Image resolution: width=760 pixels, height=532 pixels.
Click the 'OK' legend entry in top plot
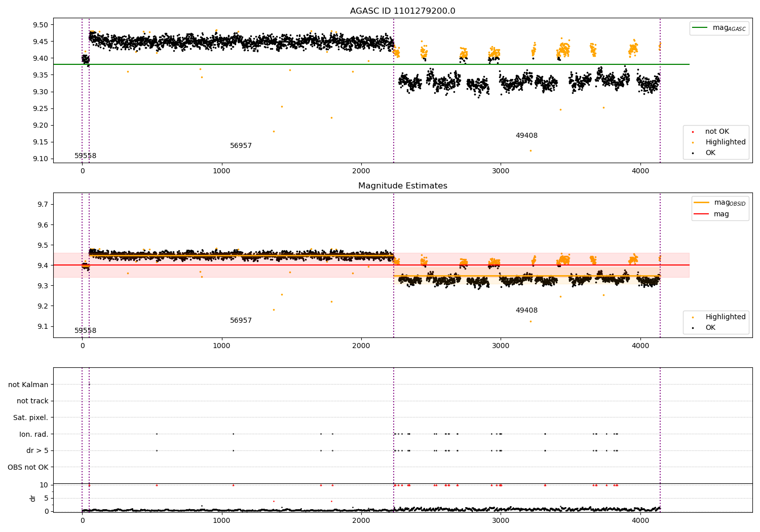coord(710,153)
